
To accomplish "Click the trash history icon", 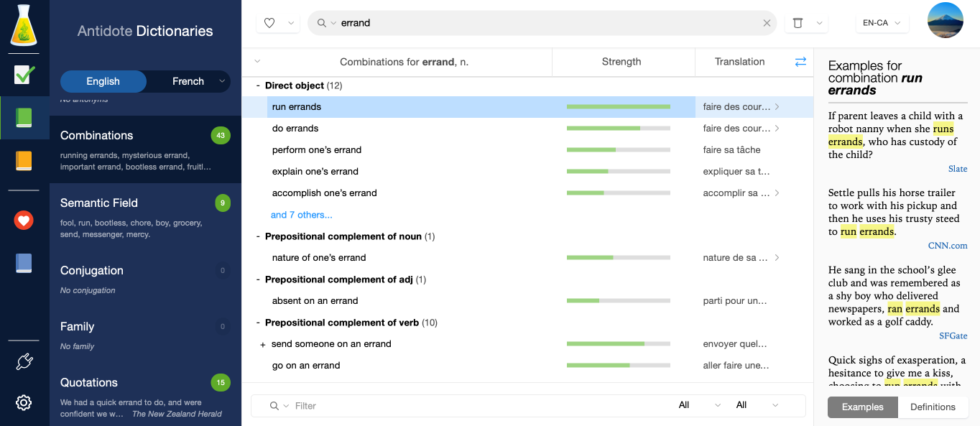I will tap(798, 23).
